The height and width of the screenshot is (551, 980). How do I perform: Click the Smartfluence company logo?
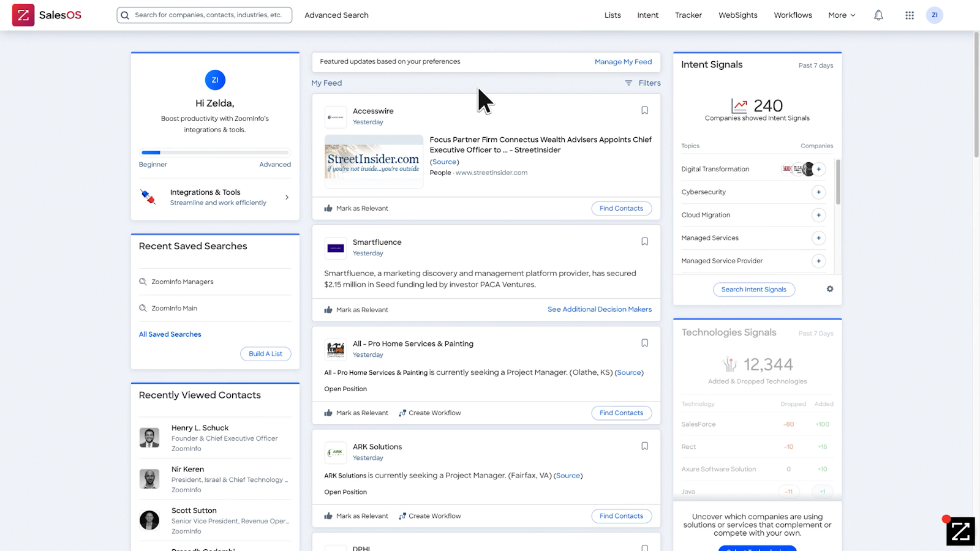(x=336, y=248)
